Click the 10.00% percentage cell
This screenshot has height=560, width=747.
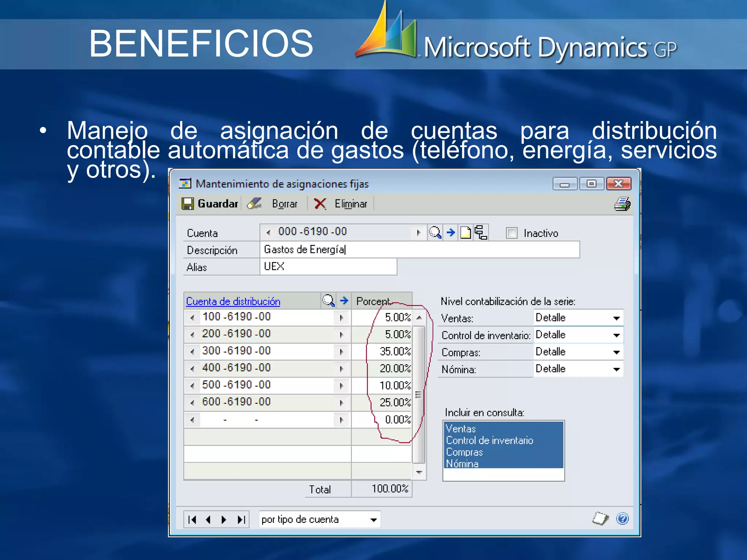382,386
